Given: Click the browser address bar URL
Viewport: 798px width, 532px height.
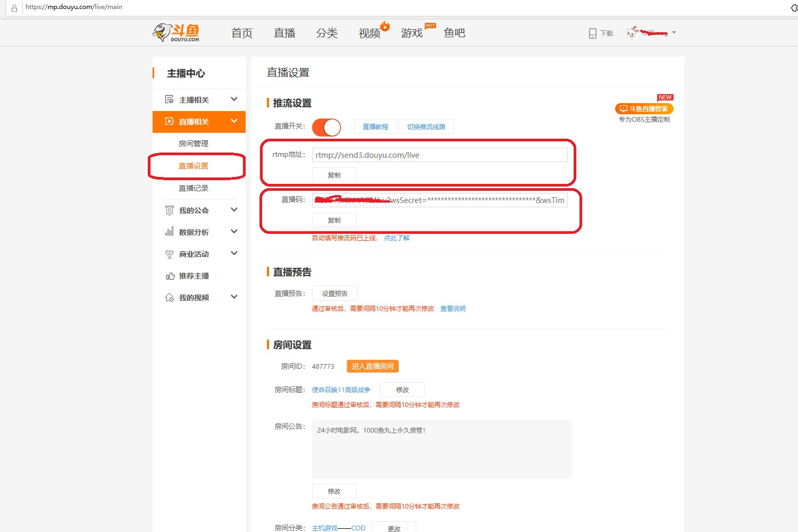Looking at the screenshot, I should (74, 7).
